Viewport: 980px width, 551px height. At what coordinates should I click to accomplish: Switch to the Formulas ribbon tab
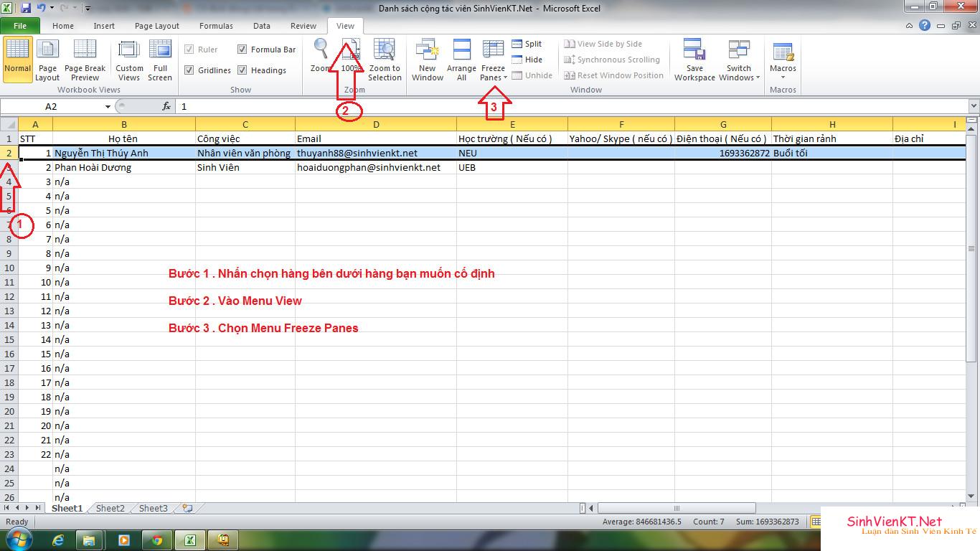click(216, 26)
